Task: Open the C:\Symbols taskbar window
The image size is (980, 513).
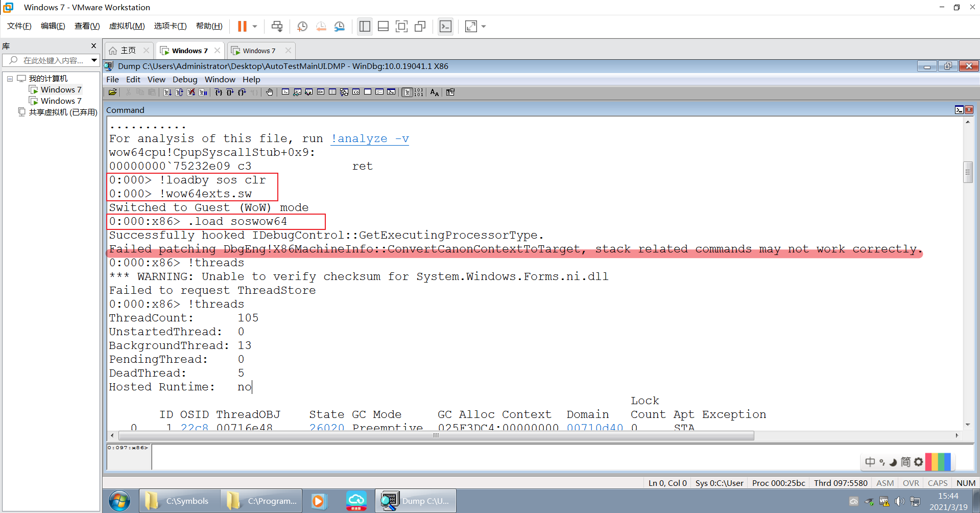Action: point(180,501)
